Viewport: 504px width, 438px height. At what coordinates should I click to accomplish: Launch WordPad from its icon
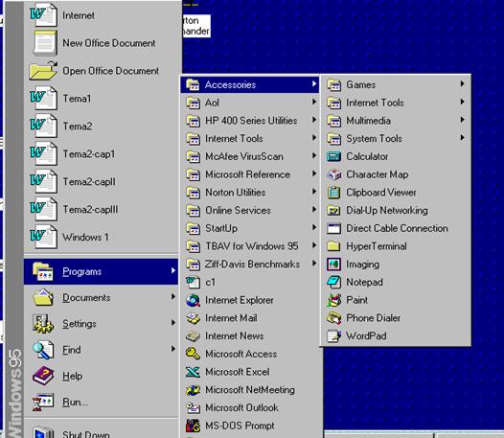333,336
